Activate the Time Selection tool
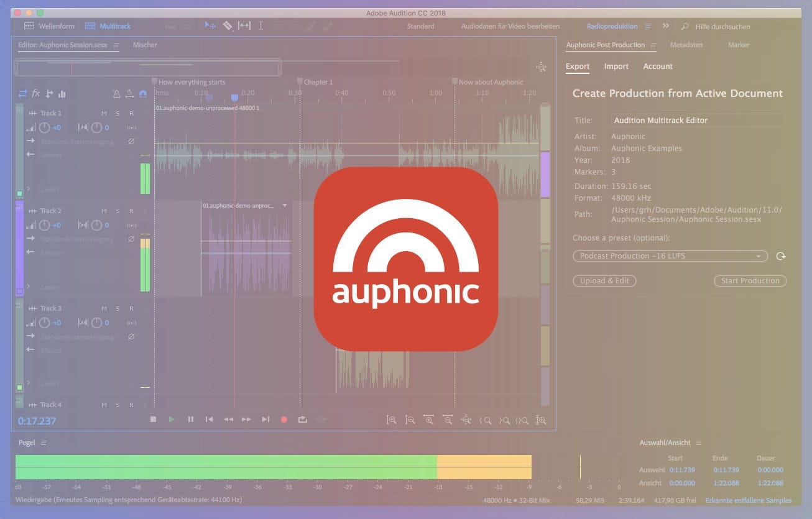The image size is (812, 519). 261,25
